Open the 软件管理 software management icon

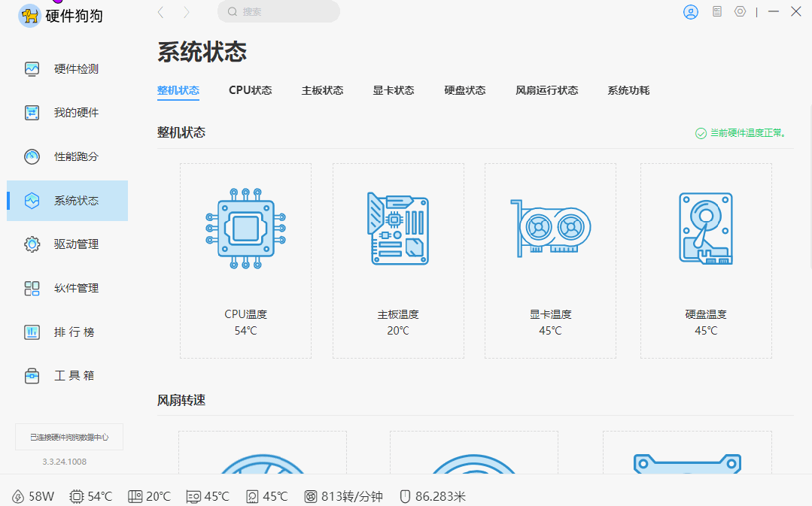click(x=31, y=288)
